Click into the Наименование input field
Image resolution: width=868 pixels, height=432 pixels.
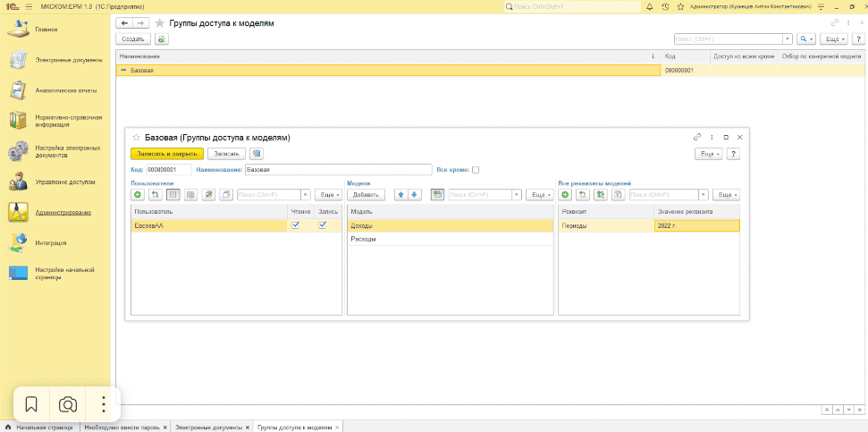point(337,169)
